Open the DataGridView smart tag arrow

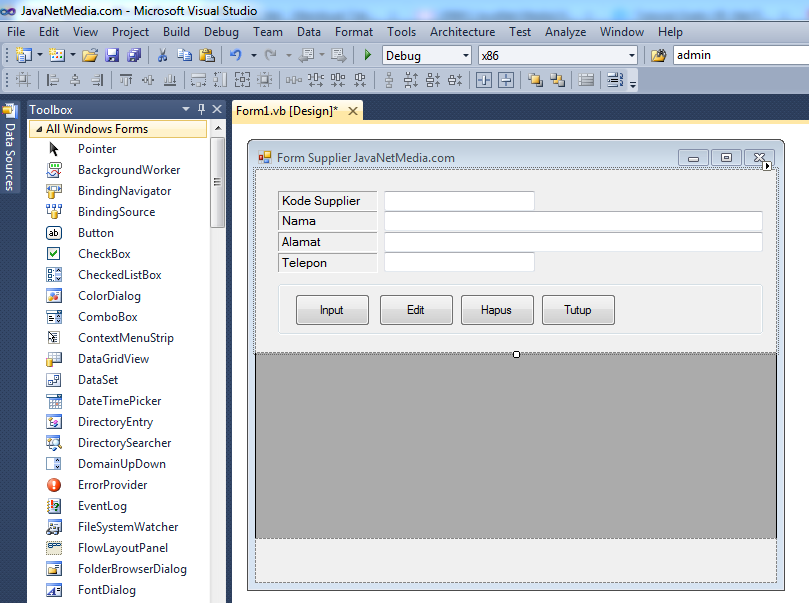tap(767, 166)
